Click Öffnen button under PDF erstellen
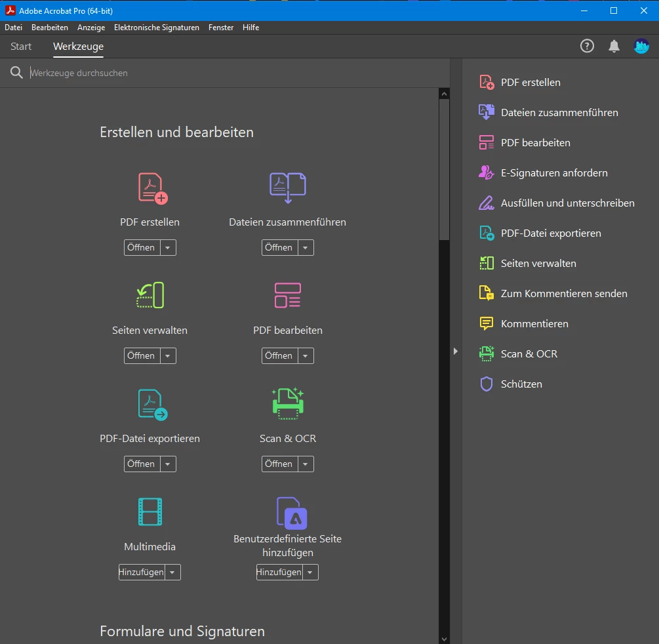Image resolution: width=659 pixels, height=644 pixels. [142, 248]
